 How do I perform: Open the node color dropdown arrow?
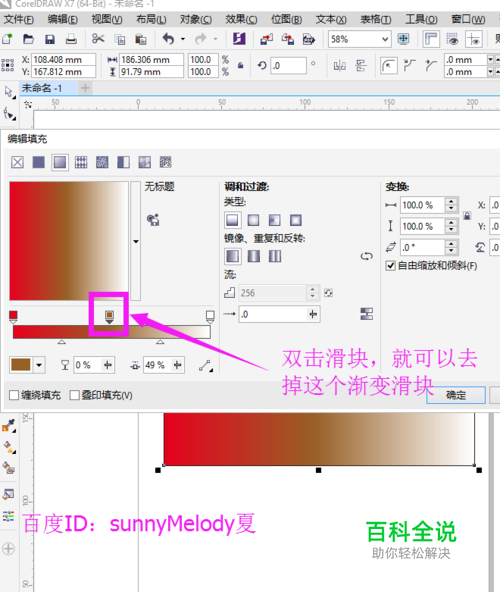(x=39, y=365)
